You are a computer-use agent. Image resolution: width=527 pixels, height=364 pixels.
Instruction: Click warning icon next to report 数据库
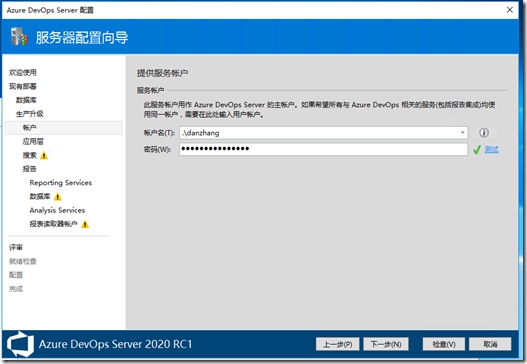click(58, 197)
